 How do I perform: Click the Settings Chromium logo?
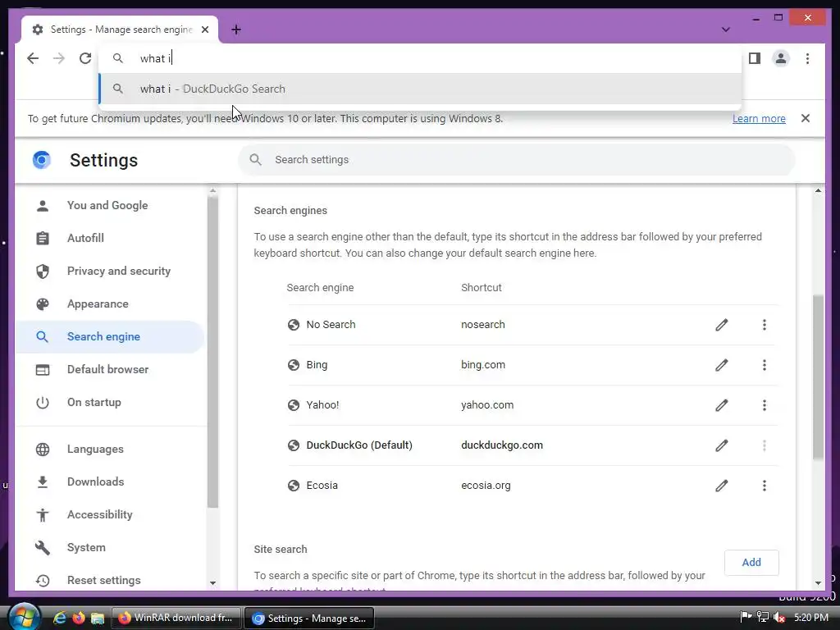42,160
